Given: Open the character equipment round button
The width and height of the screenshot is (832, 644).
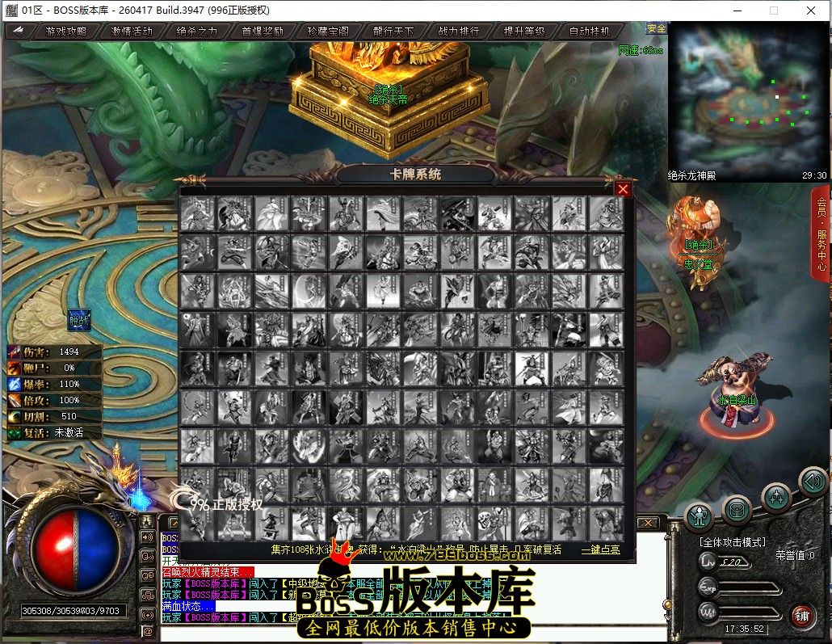Looking at the screenshot, I should [700, 516].
